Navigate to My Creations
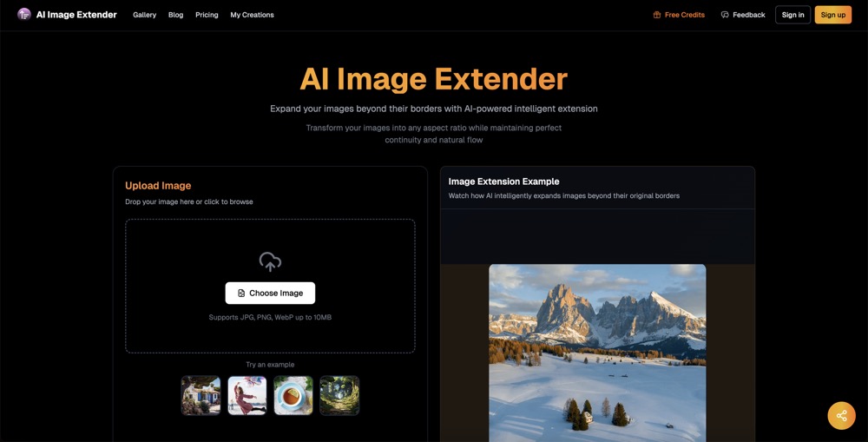Viewport: 868px width, 442px height. (x=252, y=15)
